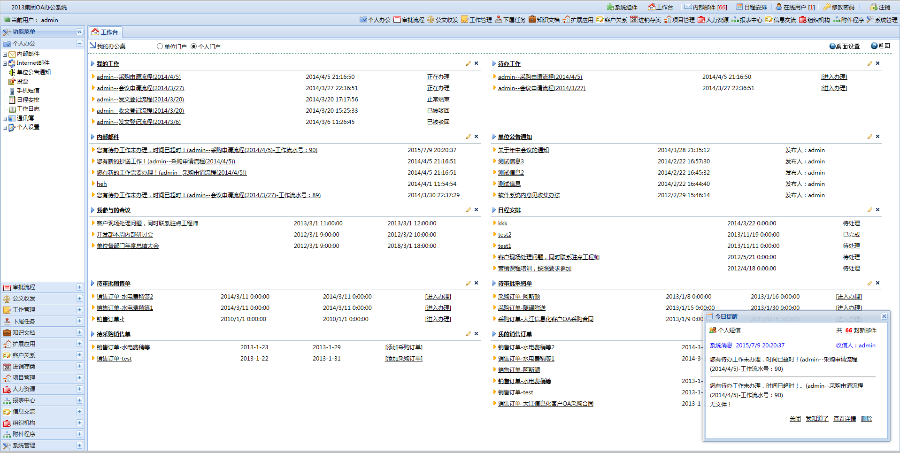Click 删除 in 今日提醒 popup
The height and width of the screenshot is (453, 900).
(x=867, y=419)
